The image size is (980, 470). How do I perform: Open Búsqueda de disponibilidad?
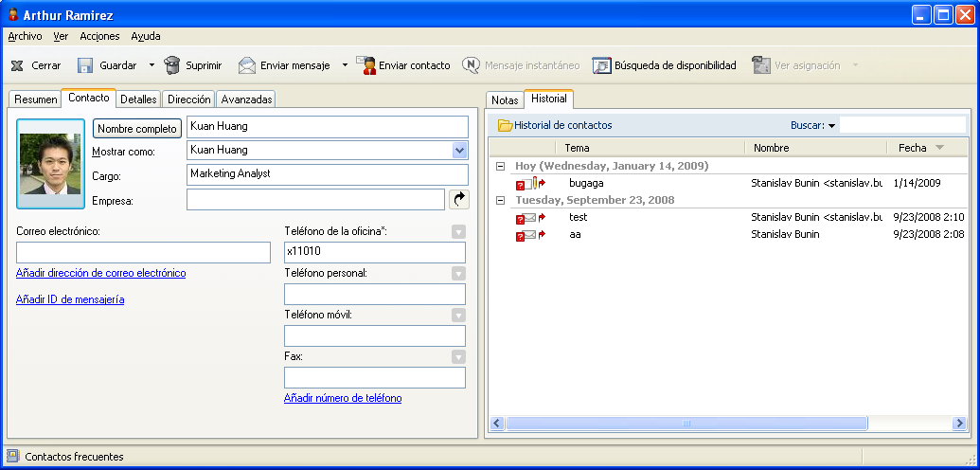(x=665, y=65)
